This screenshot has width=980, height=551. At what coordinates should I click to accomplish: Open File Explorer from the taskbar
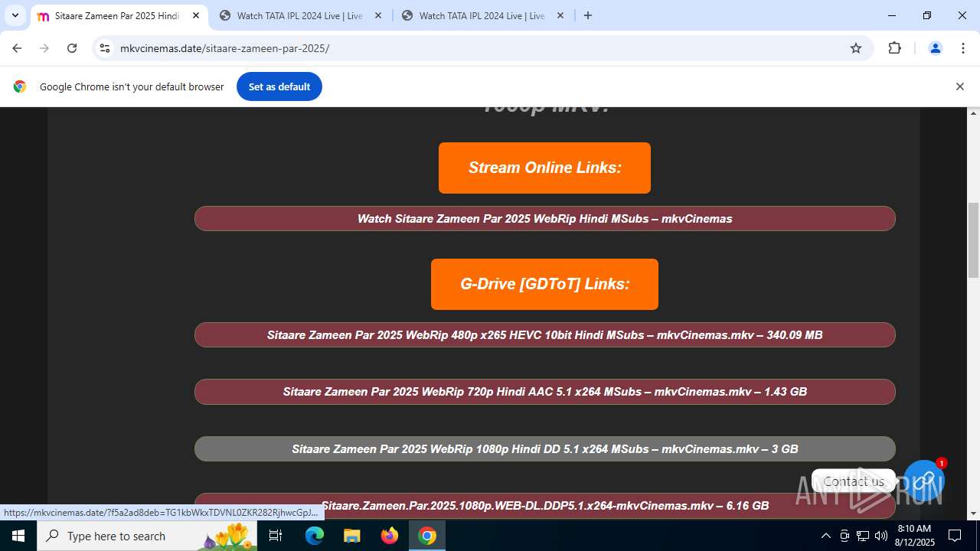[351, 536]
